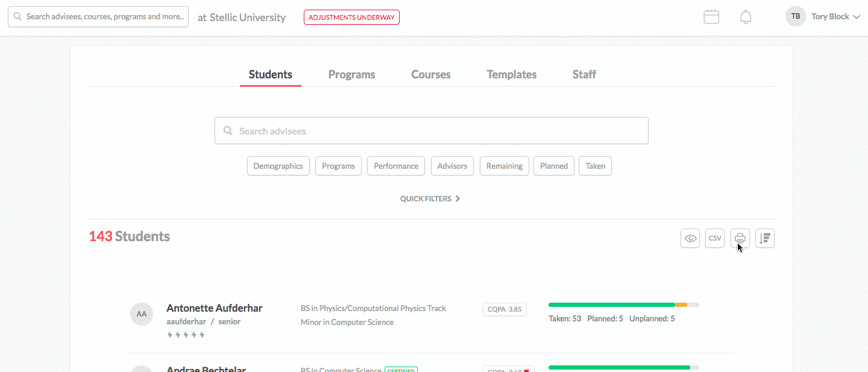Click the ADJUSTMENTS UNDERWAY badge
The image size is (868, 372).
pos(351,17)
